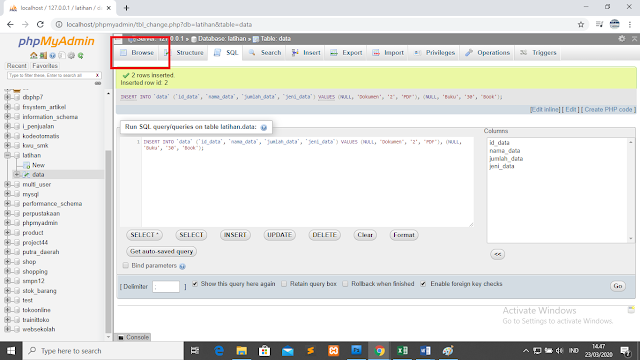Image resolution: width=640 pixels, height=360 pixels.
Task: Click the link-with-main-panel chain icon
Action: (98, 83)
